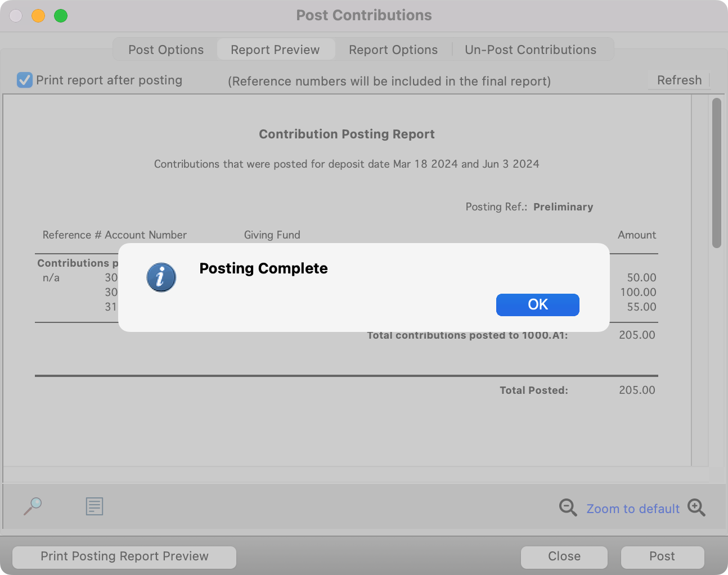Viewport: 728px width, 575px height.
Task: Switch to the Report Options tab
Action: 393,50
